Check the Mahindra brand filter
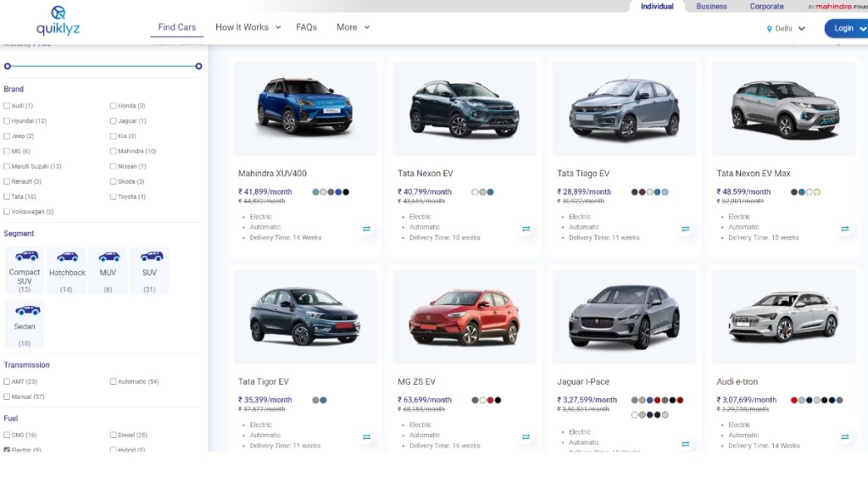This screenshot has height=488, width=868. [x=112, y=151]
